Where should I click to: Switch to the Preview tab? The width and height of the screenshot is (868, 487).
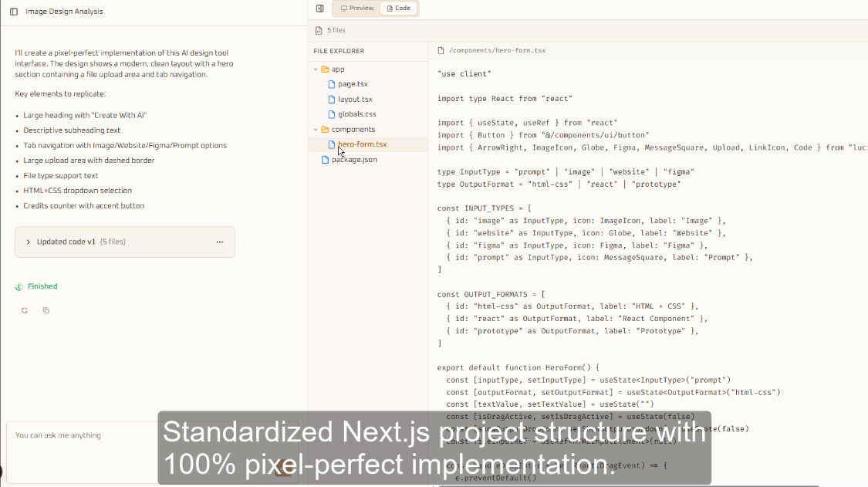coord(355,8)
